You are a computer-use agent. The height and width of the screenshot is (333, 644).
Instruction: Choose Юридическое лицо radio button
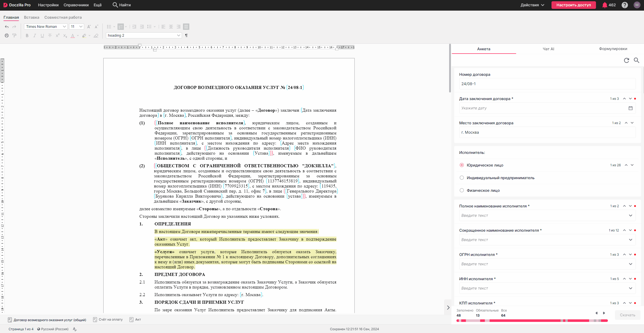coord(462,165)
